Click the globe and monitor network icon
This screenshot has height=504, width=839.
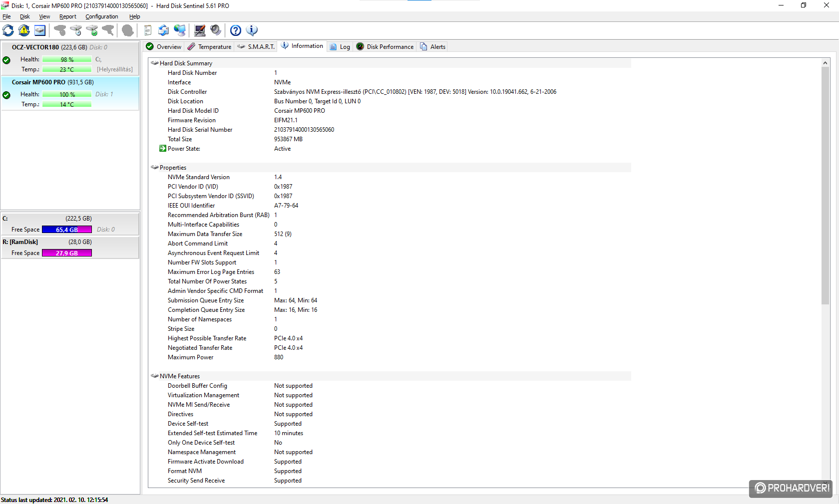click(x=180, y=30)
